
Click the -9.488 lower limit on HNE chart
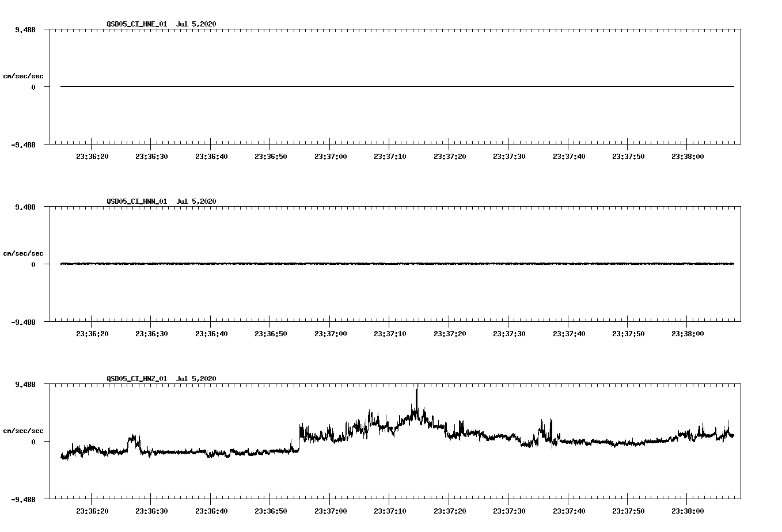click(23, 145)
